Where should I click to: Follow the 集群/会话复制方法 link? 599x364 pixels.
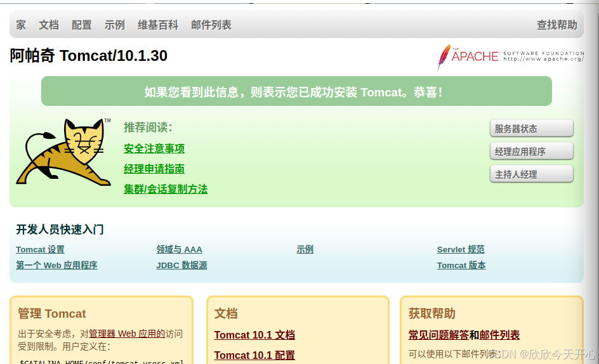166,189
